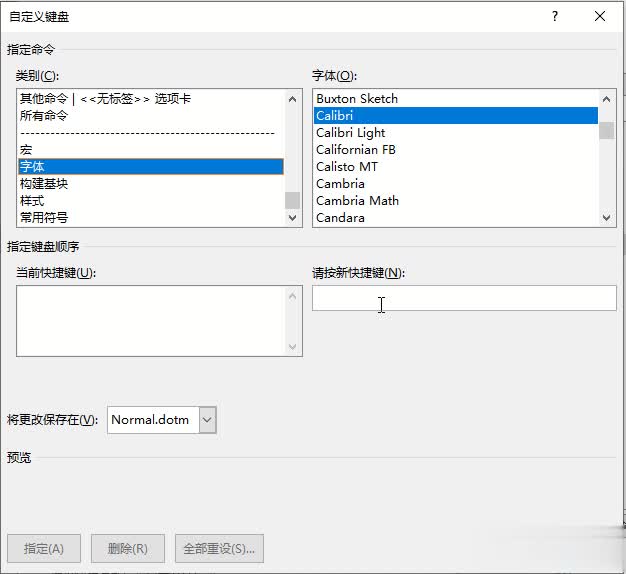Close the 自定义键盘 dialog

tap(600, 16)
